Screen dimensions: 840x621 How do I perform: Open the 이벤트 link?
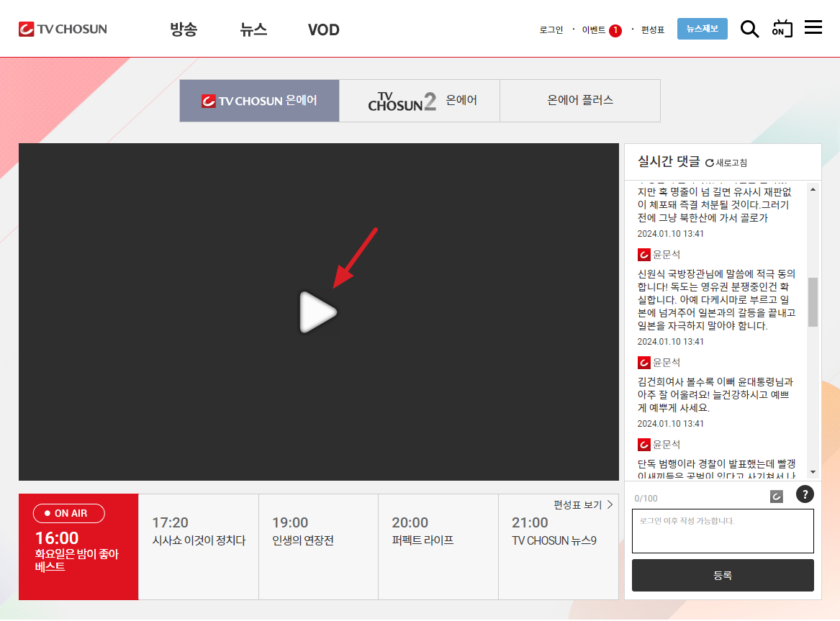tap(594, 30)
